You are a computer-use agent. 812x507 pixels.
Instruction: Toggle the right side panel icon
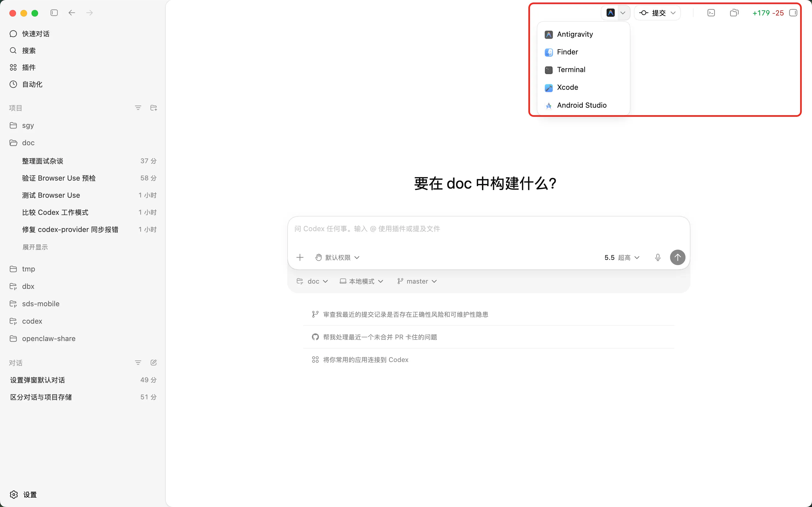pos(793,13)
